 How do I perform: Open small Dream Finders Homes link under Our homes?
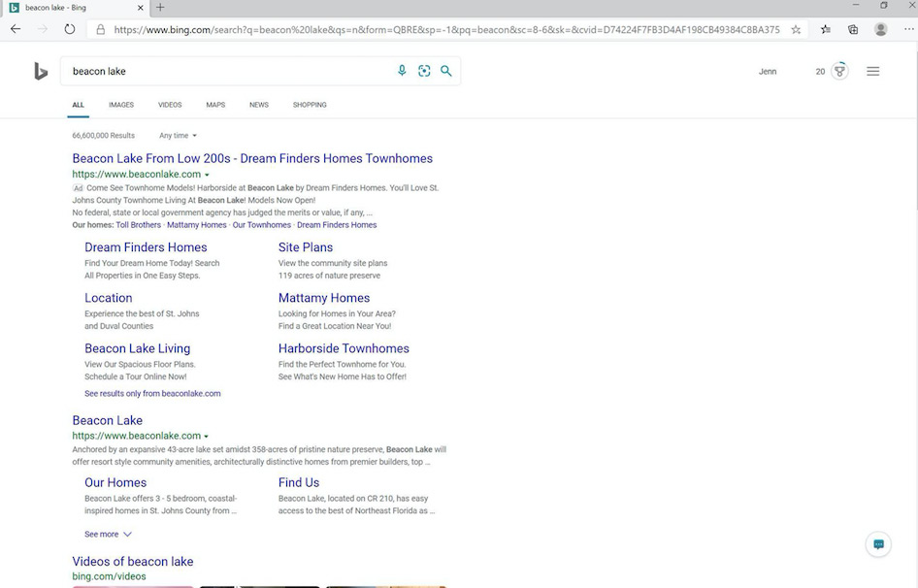click(337, 225)
